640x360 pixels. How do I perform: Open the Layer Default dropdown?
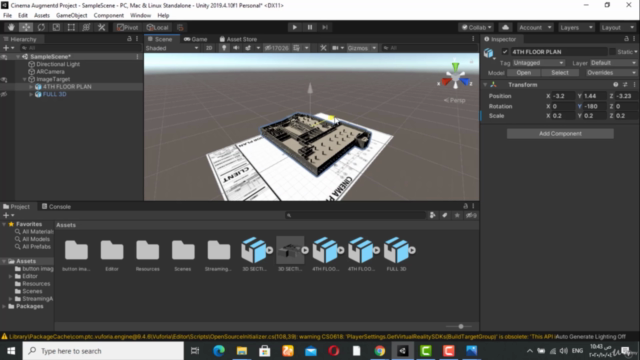click(x=613, y=63)
